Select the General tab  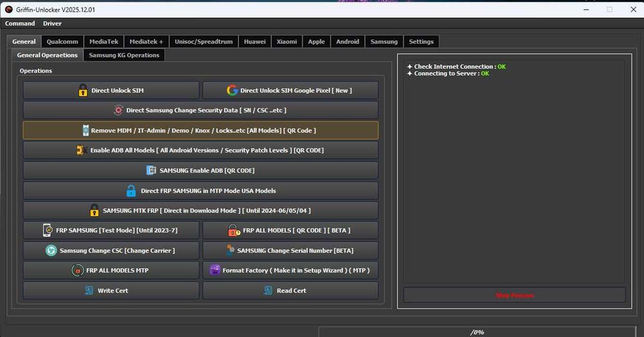click(24, 41)
